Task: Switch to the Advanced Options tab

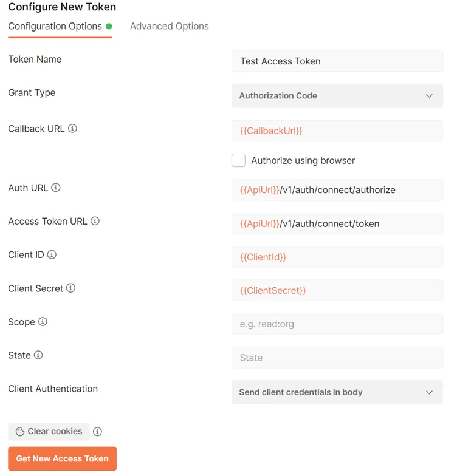Action: coord(169,26)
